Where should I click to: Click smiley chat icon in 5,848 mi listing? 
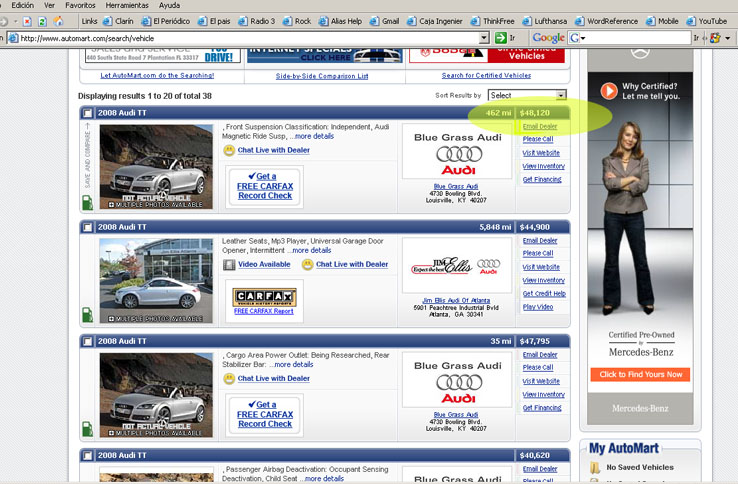(307, 265)
